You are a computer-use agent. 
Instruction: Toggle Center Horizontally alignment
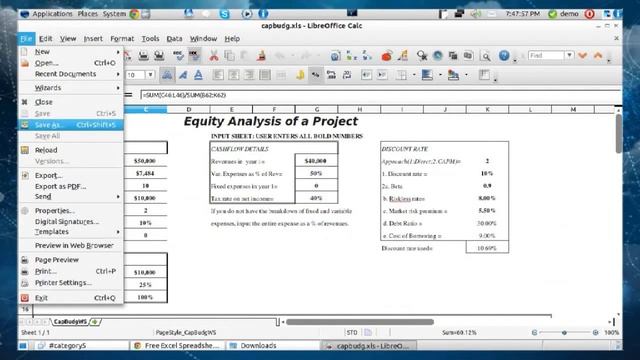pos(233,75)
